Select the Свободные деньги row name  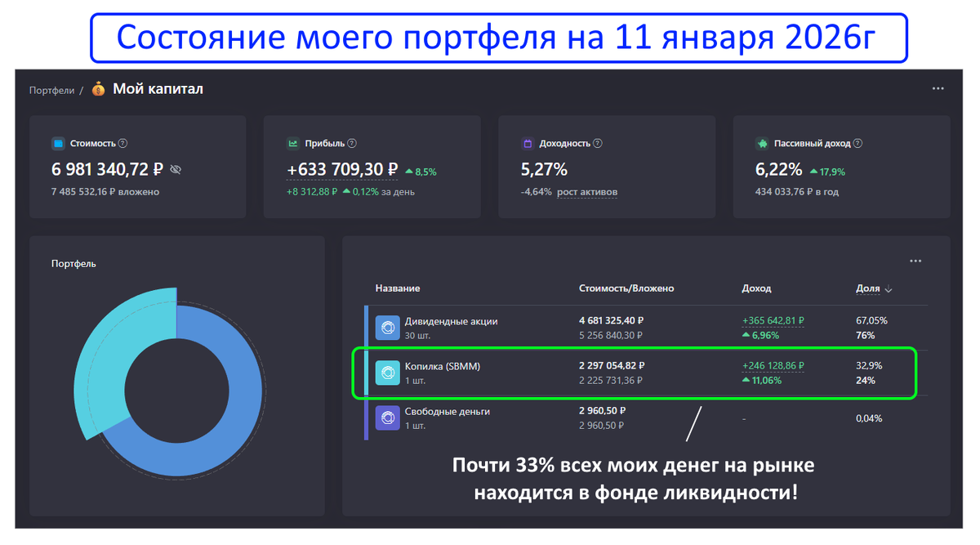(x=448, y=411)
